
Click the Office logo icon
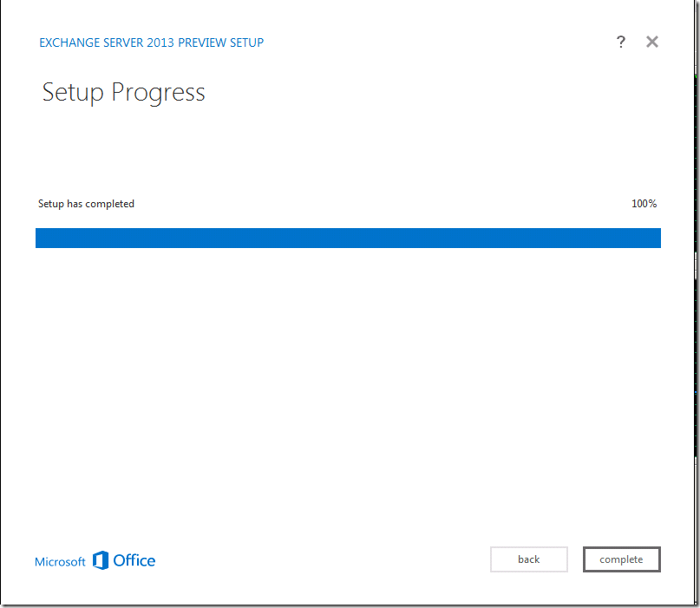pos(101,560)
